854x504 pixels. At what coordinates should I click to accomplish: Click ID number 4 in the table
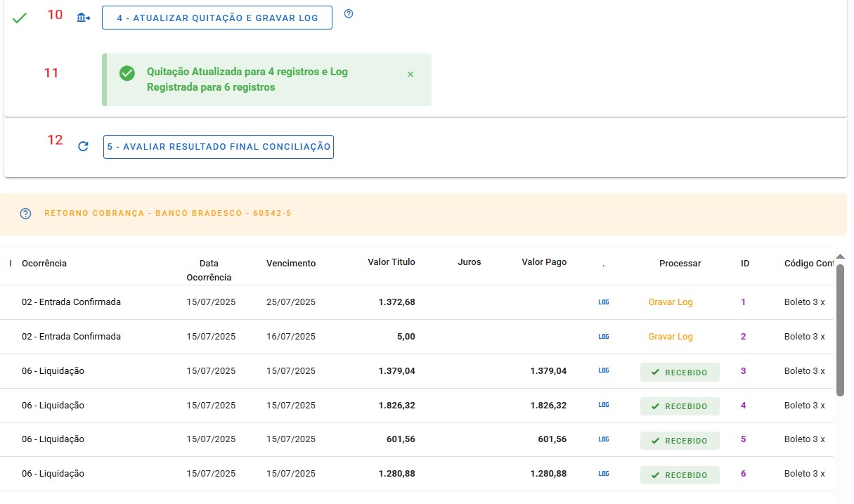(744, 406)
